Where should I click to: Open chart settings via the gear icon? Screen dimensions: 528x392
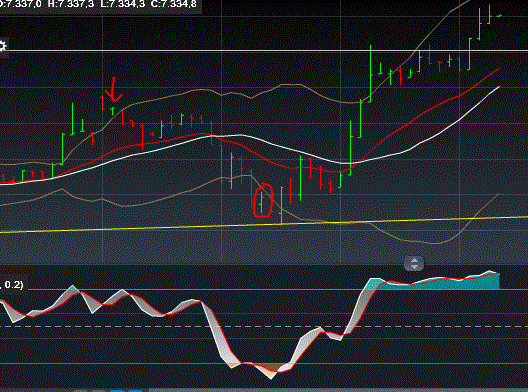coord(2,46)
